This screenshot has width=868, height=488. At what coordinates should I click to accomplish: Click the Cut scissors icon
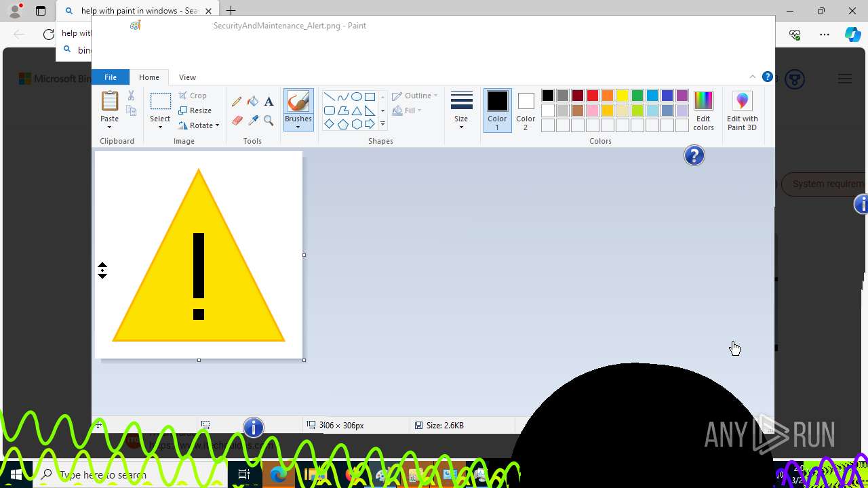131,96
